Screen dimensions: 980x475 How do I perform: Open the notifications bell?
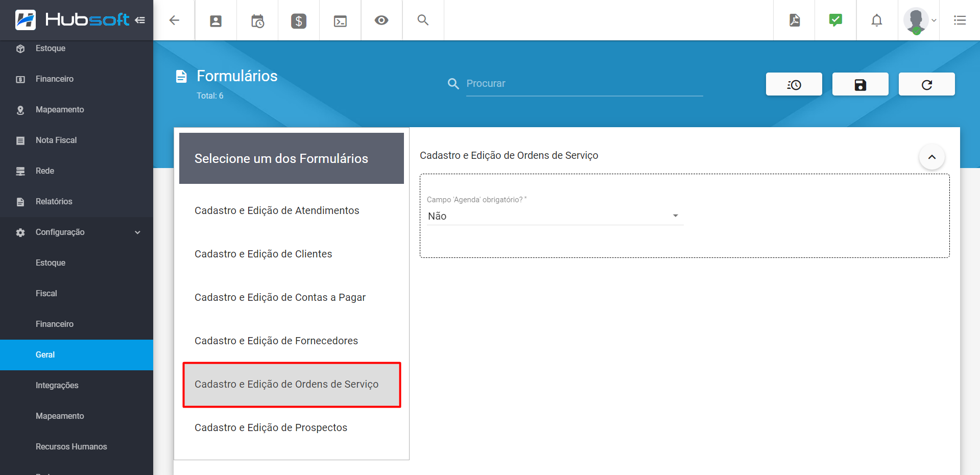pos(877,20)
